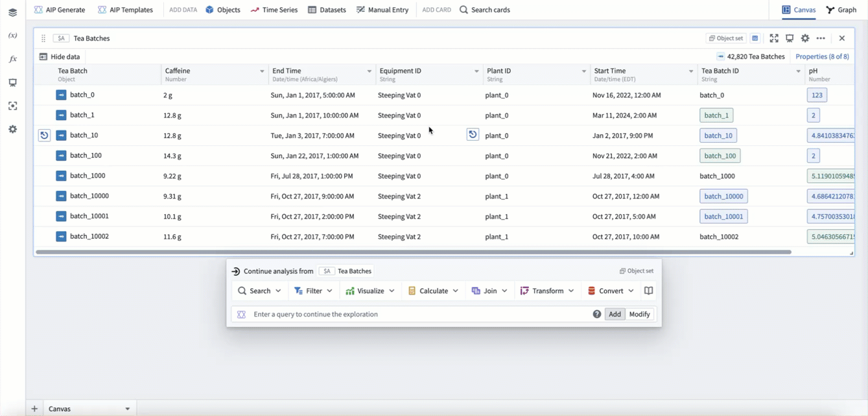The image size is (868, 416).
Task: Open the three-dots more options menu
Action: point(821,38)
